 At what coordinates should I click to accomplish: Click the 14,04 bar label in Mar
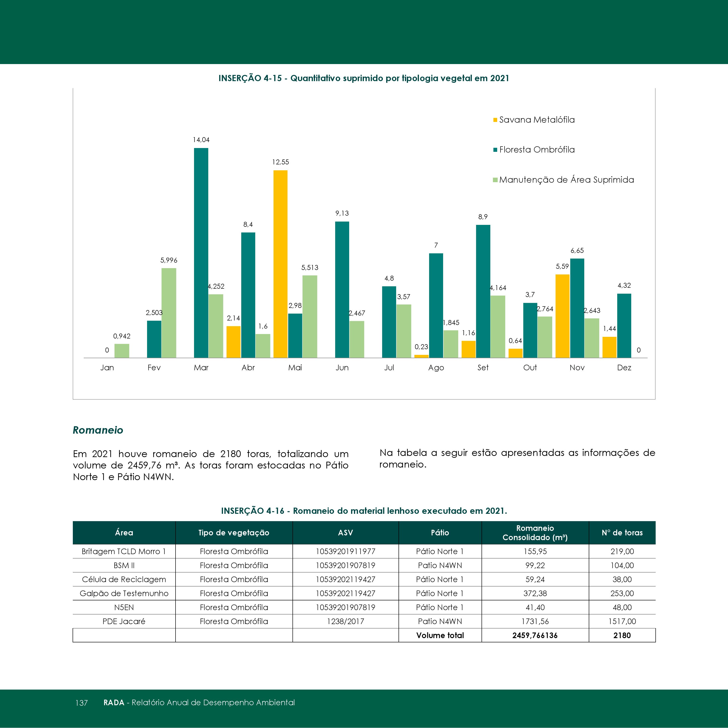click(x=201, y=140)
